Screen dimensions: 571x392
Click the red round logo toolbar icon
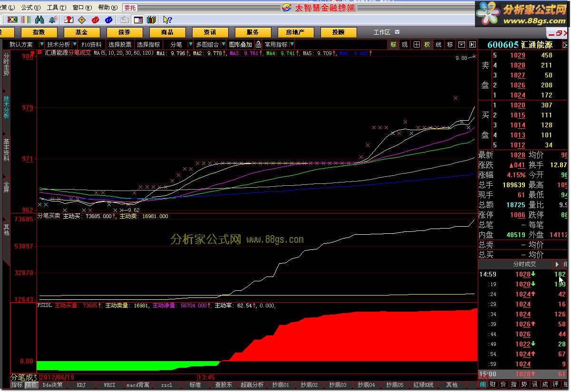96,19
